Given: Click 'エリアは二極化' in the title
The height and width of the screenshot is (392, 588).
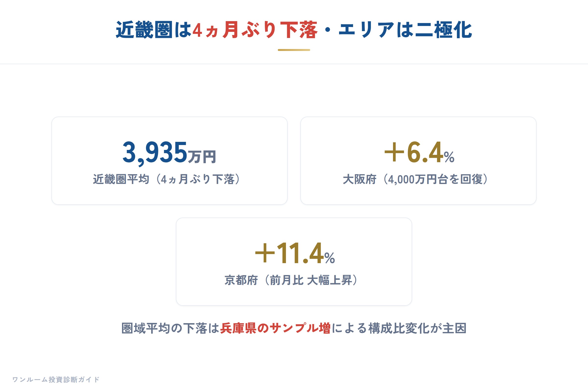Looking at the screenshot, I should click(405, 30).
